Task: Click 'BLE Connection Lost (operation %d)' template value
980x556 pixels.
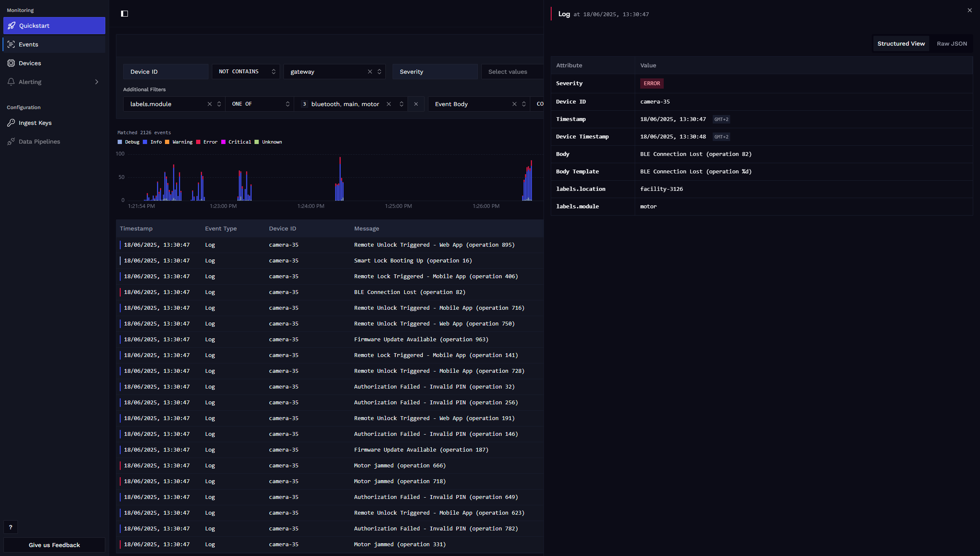Action: [x=696, y=172]
